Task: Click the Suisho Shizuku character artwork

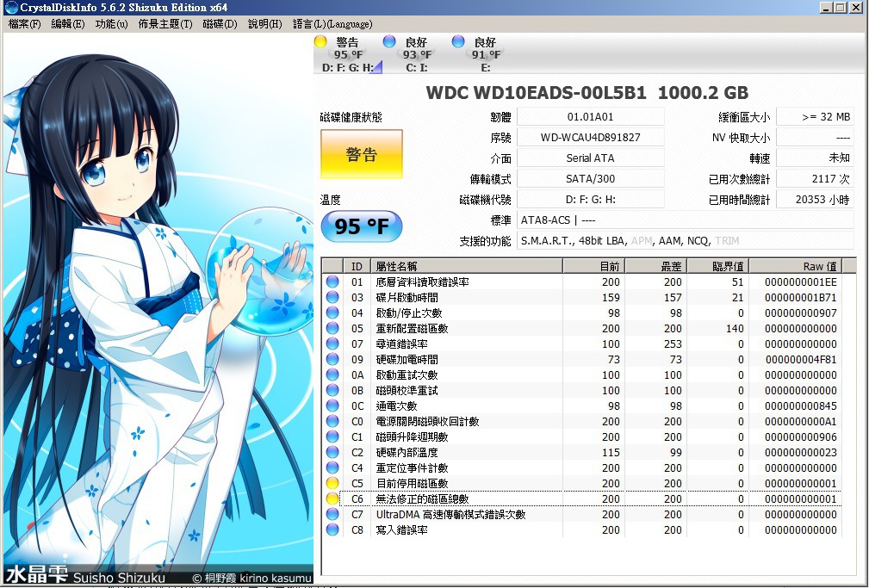Action: [x=158, y=307]
